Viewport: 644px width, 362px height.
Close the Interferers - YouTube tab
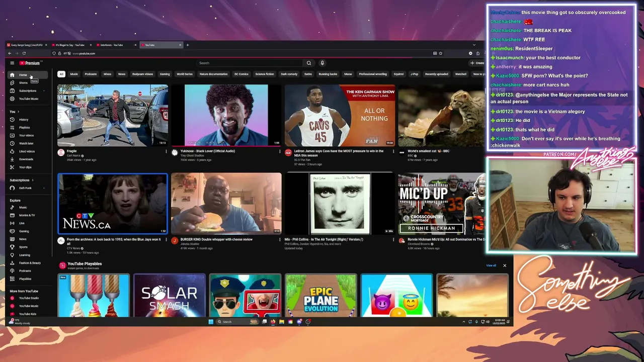point(135,45)
